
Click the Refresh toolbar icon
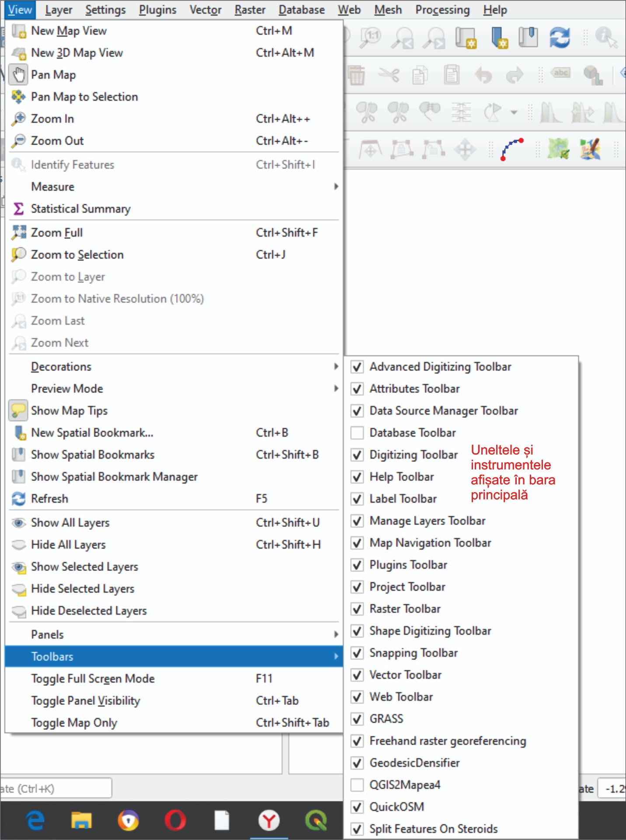pyautogui.click(x=560, y=38)
